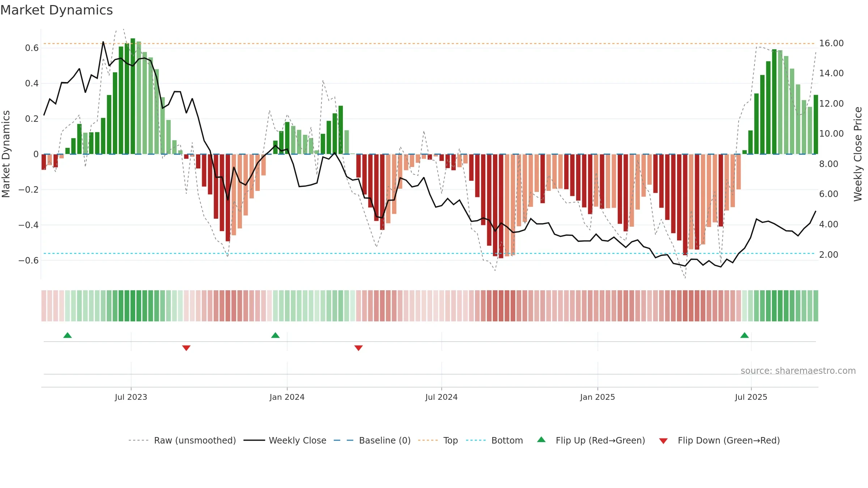The width and height of the screenshot is (868, 488).
Task: Click the Jan 2025 axis label
Action: 597,397
